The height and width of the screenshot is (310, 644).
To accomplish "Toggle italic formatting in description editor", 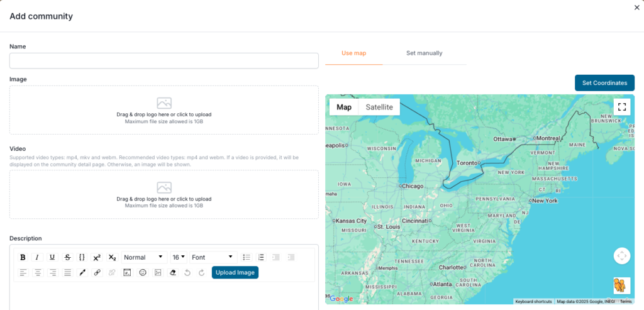I will pyautogui.click(x=38, y=257).
